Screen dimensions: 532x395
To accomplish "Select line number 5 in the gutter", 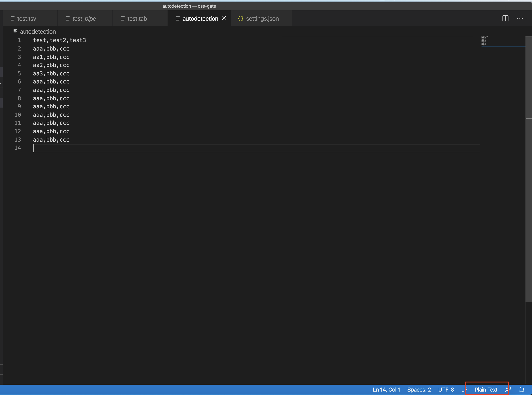I will tap(19, 73).
